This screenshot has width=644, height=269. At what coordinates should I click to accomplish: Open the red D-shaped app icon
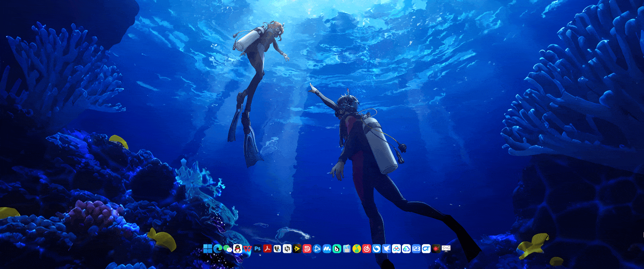pyautogui.click(x=307, y=249)
